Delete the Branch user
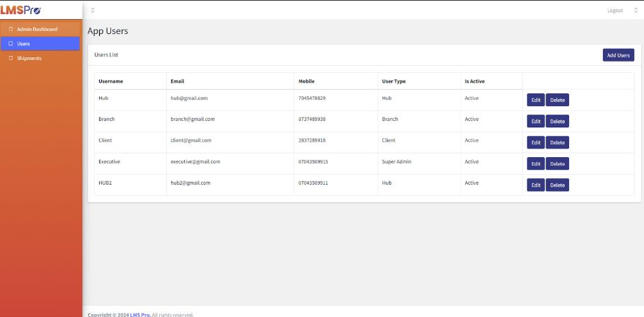Viewport: 644px width, 317px height. tap(557, 121)
